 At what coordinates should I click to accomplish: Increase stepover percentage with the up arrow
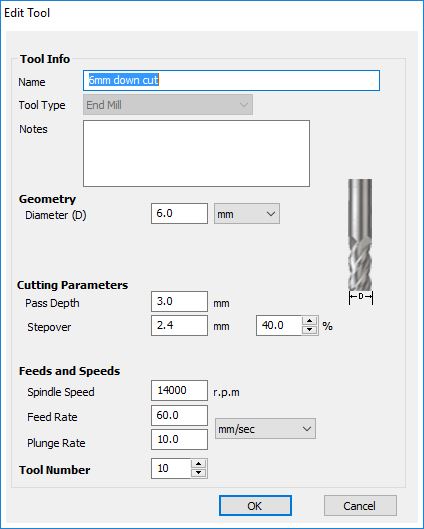tap(309, 320)
